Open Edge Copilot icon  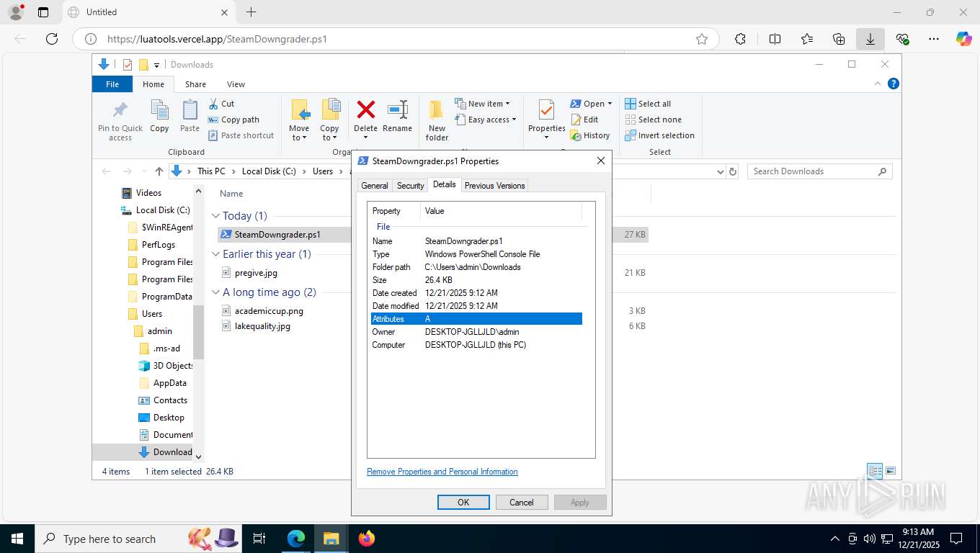(x=963, y=39)
